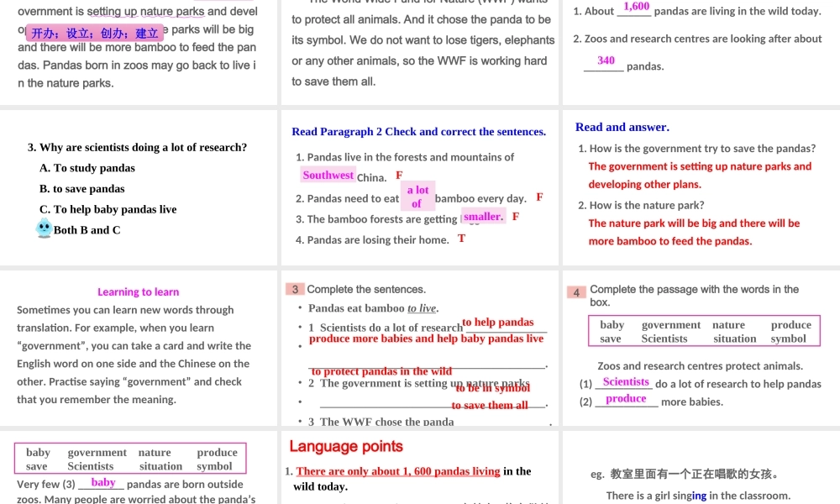Viewport: 840px width, 504px height.
Task: Click the red F after 'bamboo every day'
Action: pyautogui.click(x=539, y=197)
